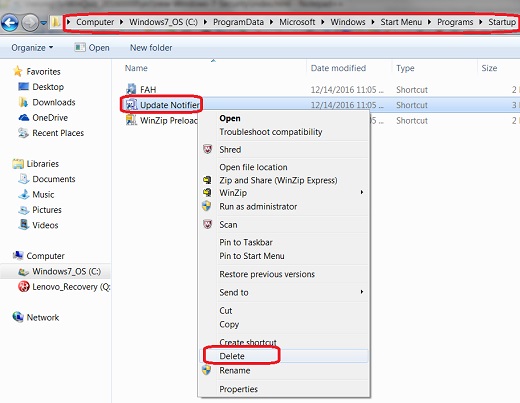Screen dimensions: 520x403
Task: Expand the arrow after Computer breadcrumb
Action: point(122,22)
